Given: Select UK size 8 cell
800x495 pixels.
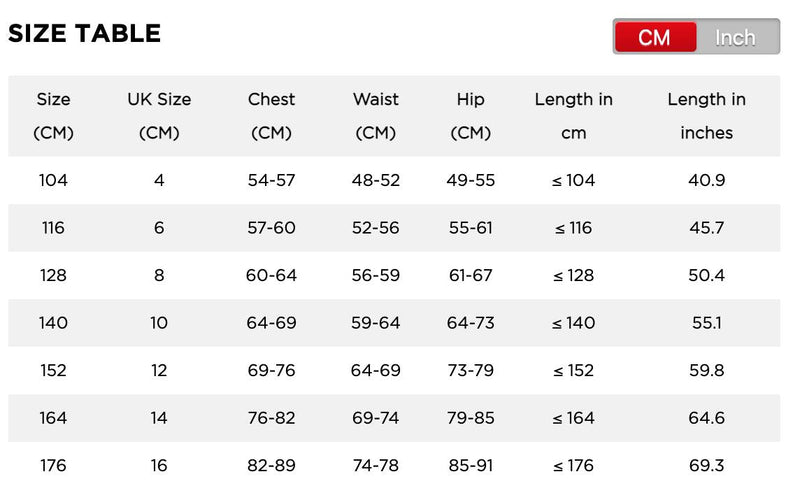Looking at the screenshot, I should click(159, 275).
